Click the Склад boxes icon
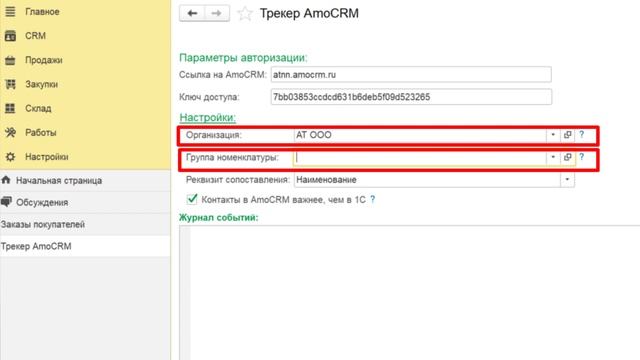The width and height of the screenshot is (640, 360). pos(10,109)
